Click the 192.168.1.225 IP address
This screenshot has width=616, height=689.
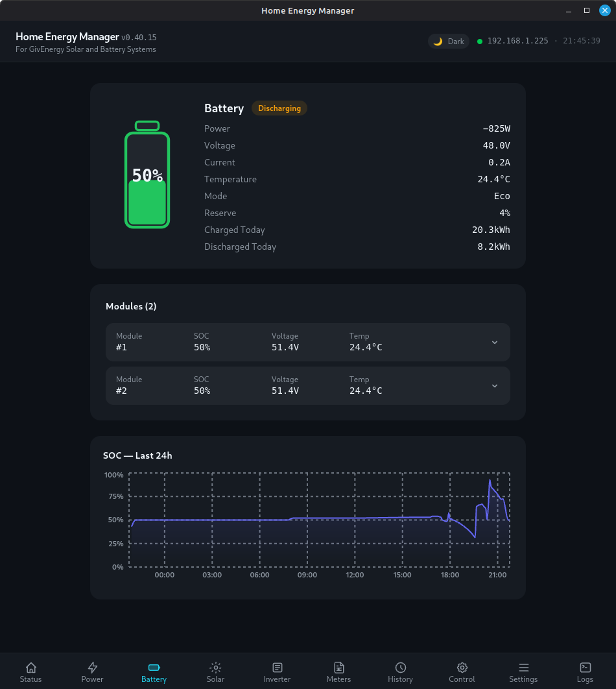517,41
